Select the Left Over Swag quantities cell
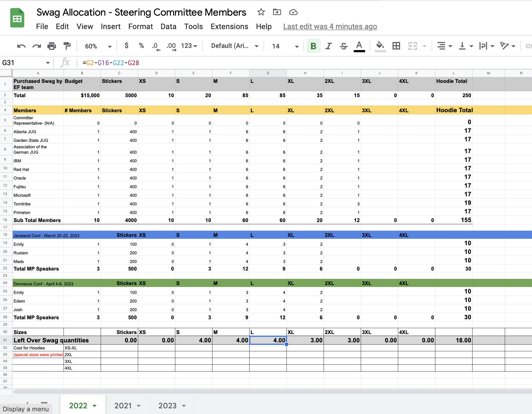Viewport: 532px width, 414px height. pyautogui.click(x=57, y=340)
